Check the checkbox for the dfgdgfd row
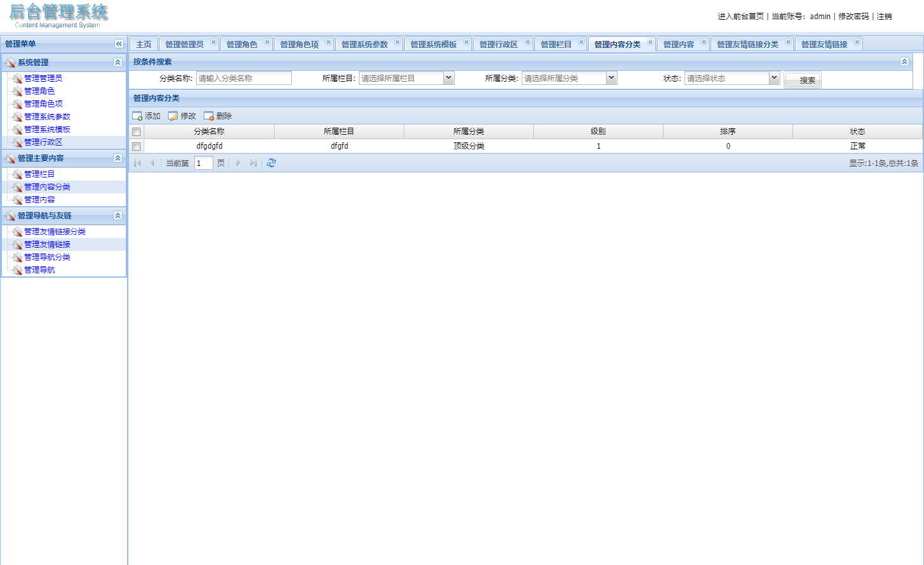Viewport: 924px width, 565px height. pyautogui.click(x=137, y=146)
